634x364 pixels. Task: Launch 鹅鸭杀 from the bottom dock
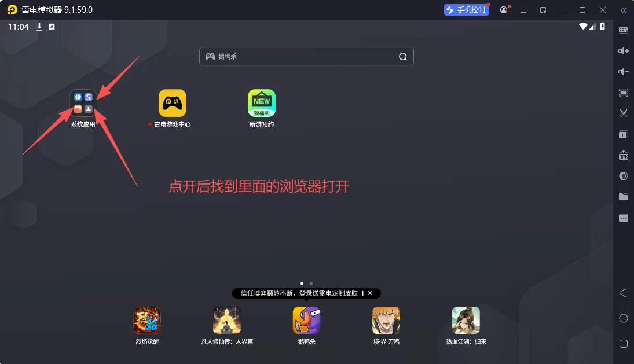tap(306, 320)
